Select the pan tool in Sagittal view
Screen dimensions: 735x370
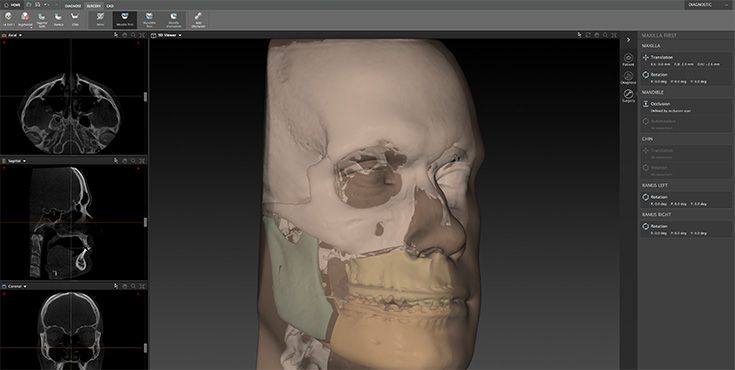click(125, 161)
